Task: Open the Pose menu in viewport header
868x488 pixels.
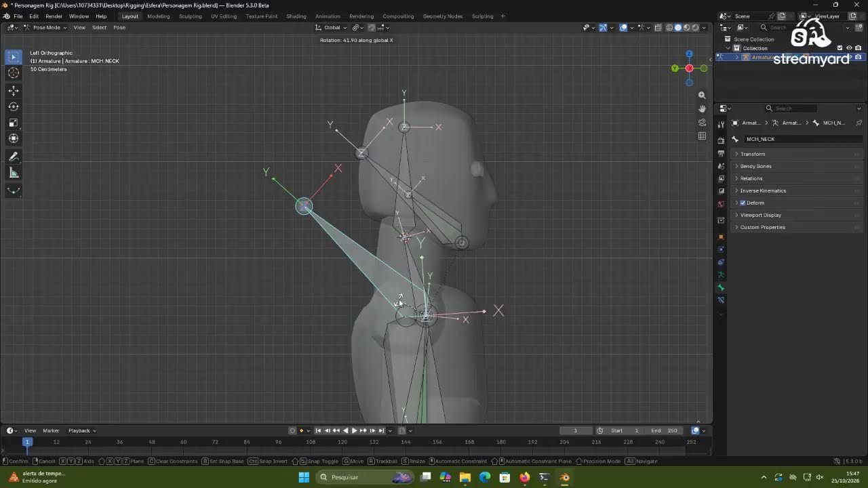Action: pos(119,28)
